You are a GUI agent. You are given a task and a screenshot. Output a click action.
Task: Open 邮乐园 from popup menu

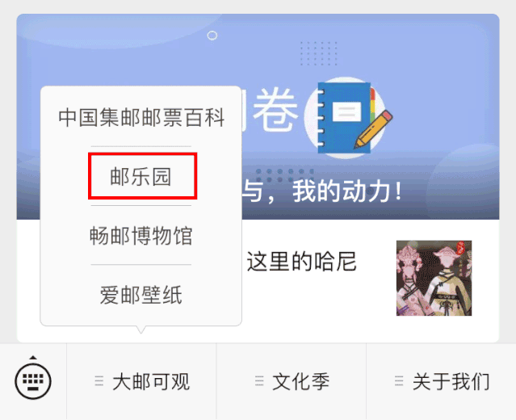141,176
